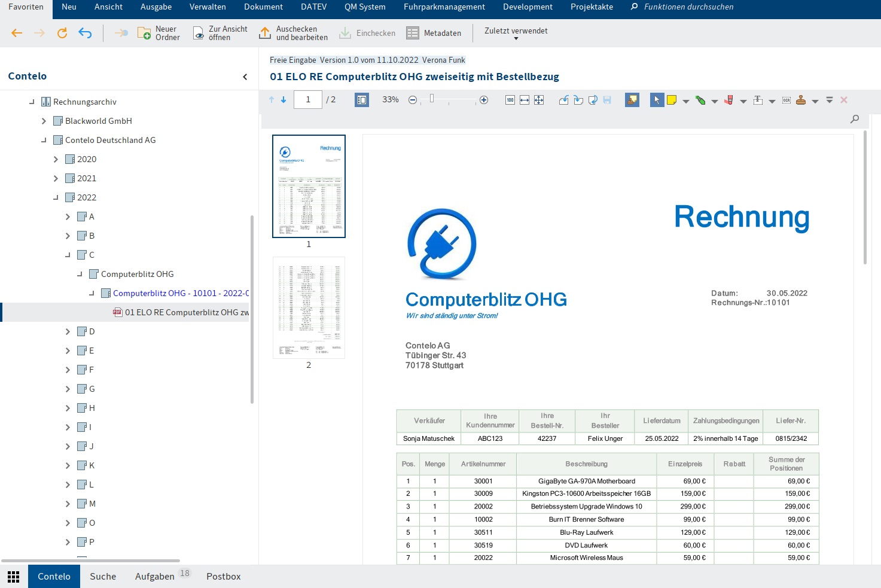
Task: Expand the 2020 folder node
Action: [x=55, y=159]
